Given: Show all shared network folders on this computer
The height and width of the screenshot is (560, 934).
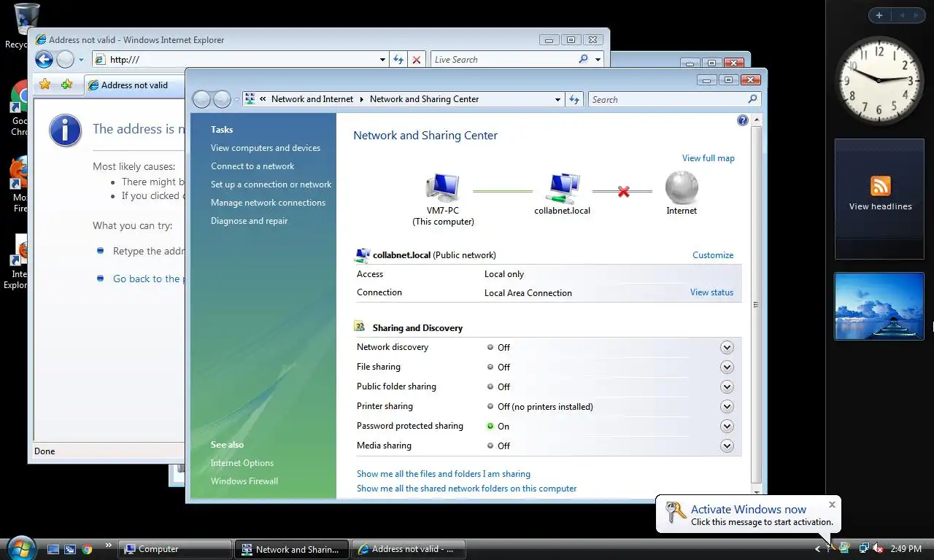Looking at the screenshot, I should (466, 489).
